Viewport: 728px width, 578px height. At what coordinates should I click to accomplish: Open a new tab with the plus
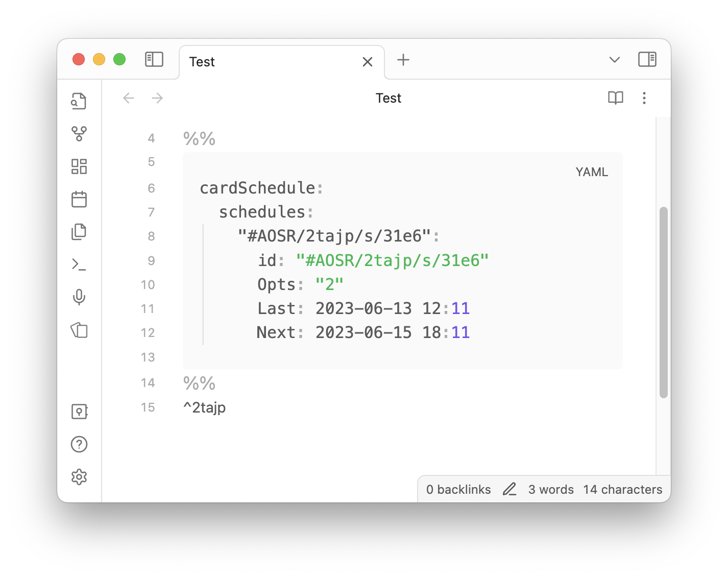403,60
